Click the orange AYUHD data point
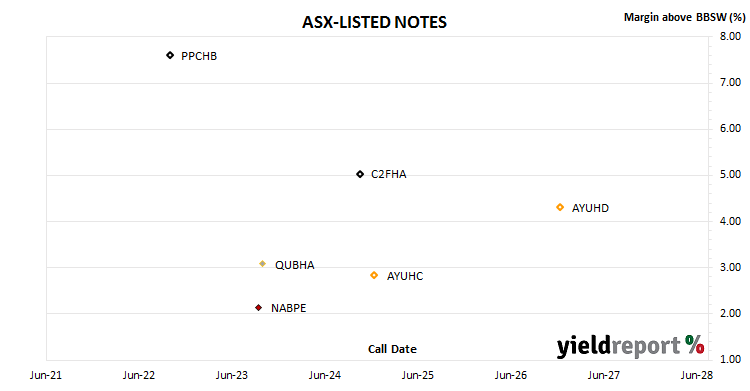Screen dimensions: 750x391 coord(560,207)
